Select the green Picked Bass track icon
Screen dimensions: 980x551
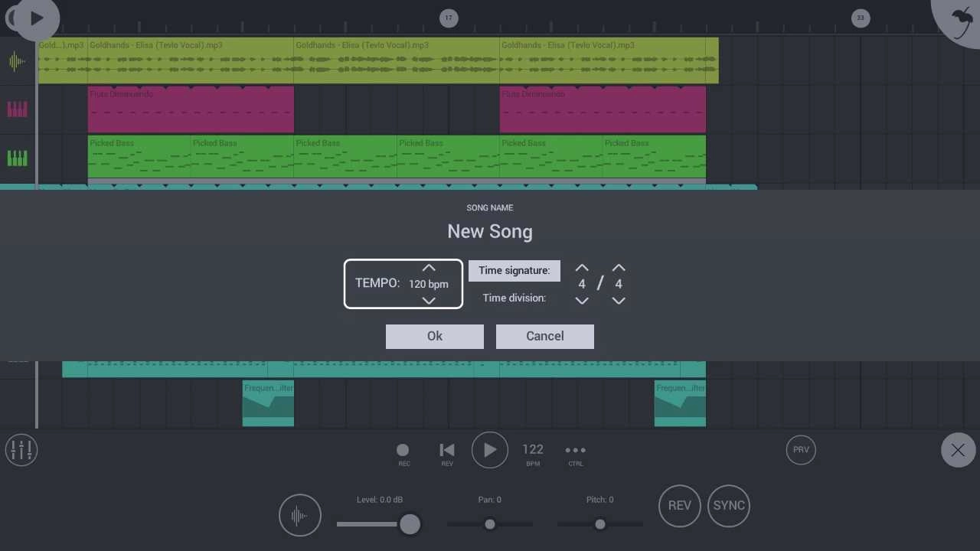point(17,158)
